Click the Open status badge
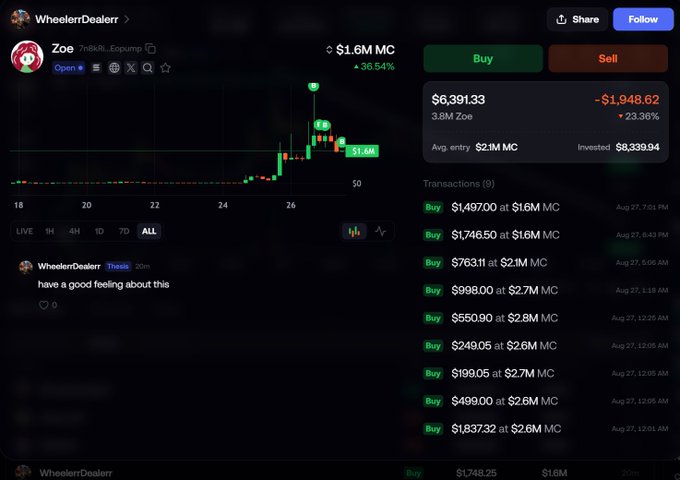The image size is (680, 480). point(69,68)
